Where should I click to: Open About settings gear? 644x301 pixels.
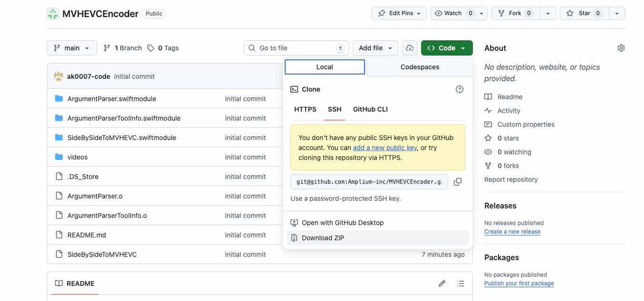pyautogui.click(x=621, y=48)
